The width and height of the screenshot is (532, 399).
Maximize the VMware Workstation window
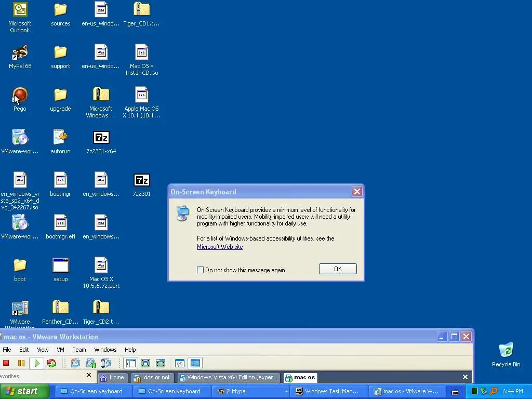point(454,337)
